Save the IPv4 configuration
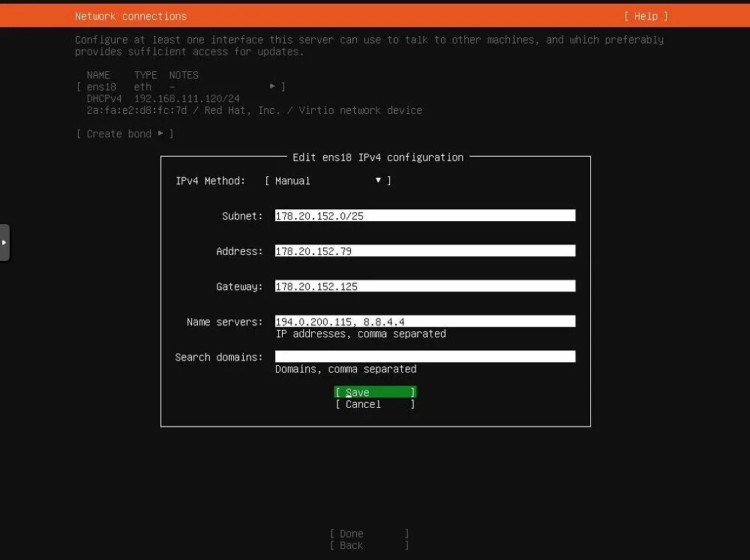 coord(375,392)
